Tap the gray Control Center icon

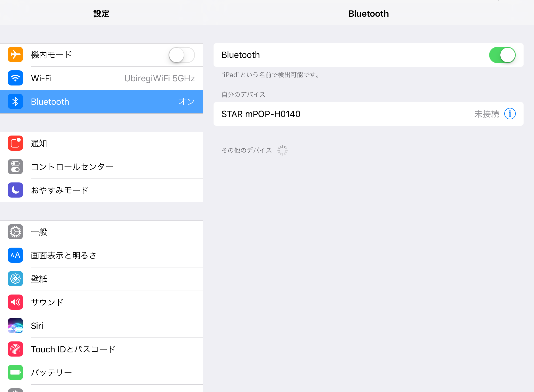tap(15, 167)
